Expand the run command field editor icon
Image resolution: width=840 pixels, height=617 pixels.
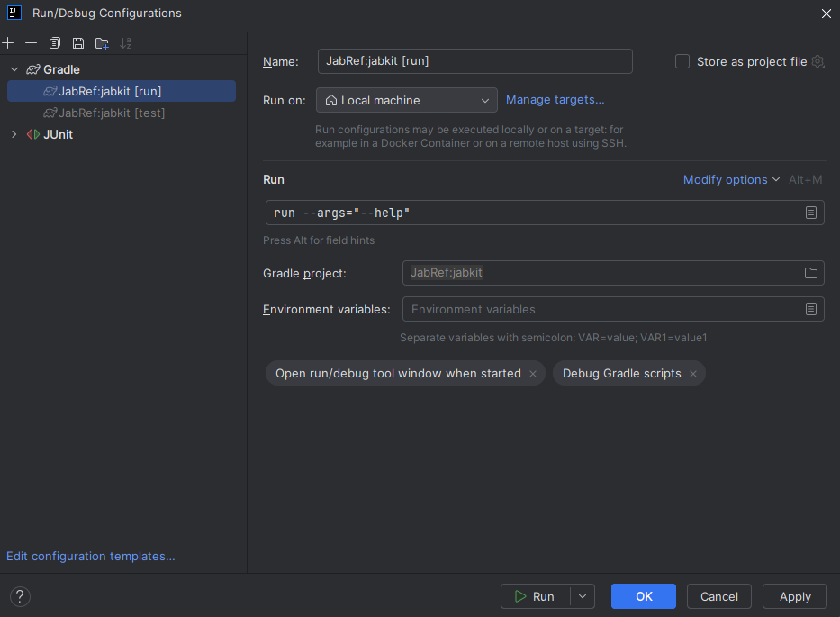(x=811, y=213)
